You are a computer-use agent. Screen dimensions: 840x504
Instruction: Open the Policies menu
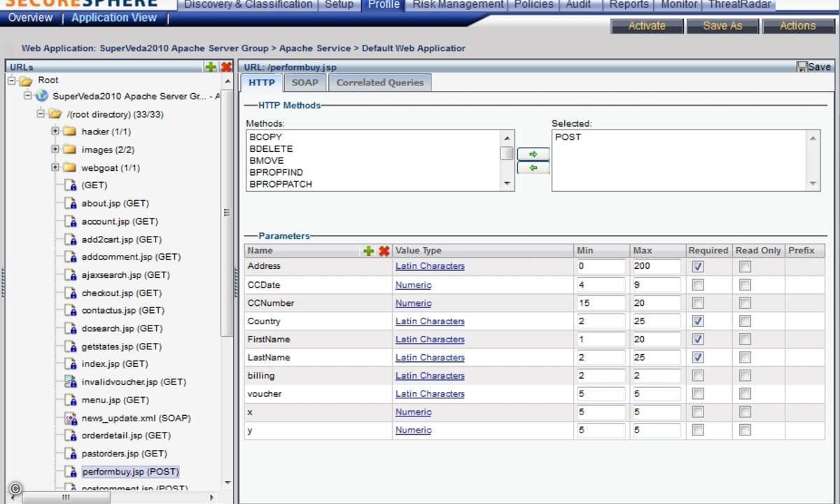click(x=534, y=5)
